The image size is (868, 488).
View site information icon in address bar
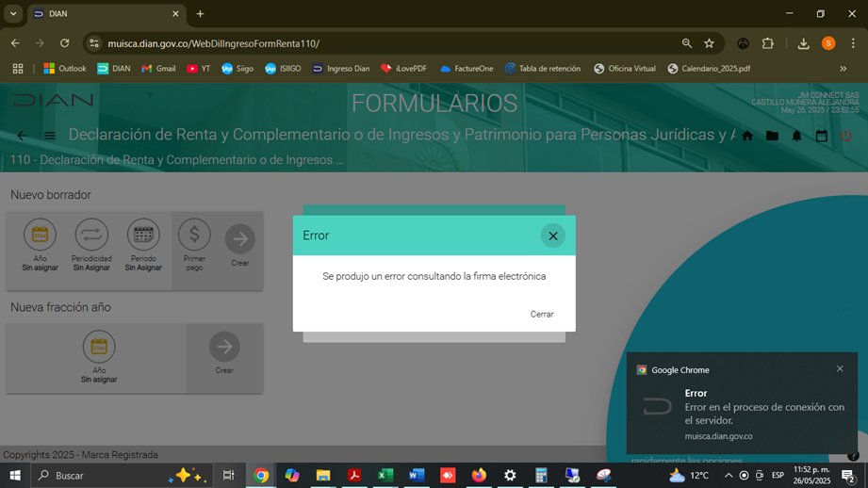[x=94, y=43]
